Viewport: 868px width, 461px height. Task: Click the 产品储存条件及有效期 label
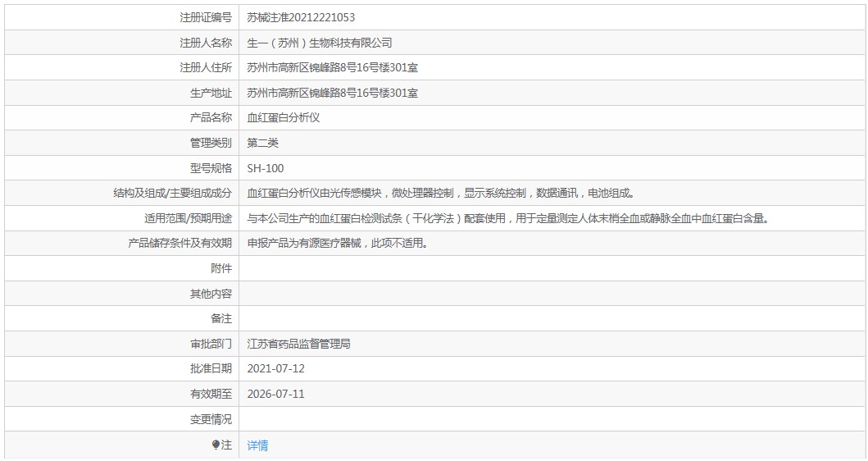pos(180,244)
